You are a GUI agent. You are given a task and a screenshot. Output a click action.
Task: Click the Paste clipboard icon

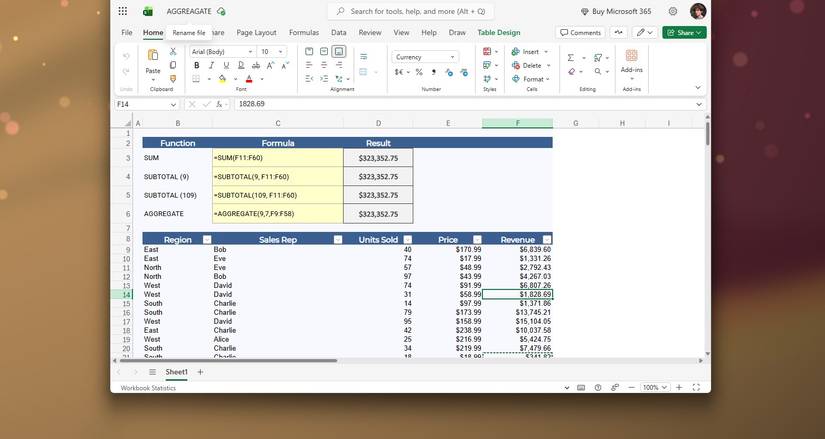pos(153,55)
